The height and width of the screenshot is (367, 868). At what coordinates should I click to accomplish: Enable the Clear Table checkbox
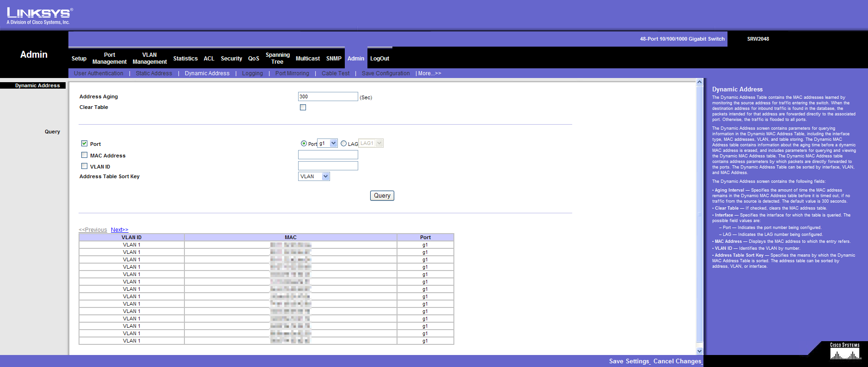click(303, 108)
